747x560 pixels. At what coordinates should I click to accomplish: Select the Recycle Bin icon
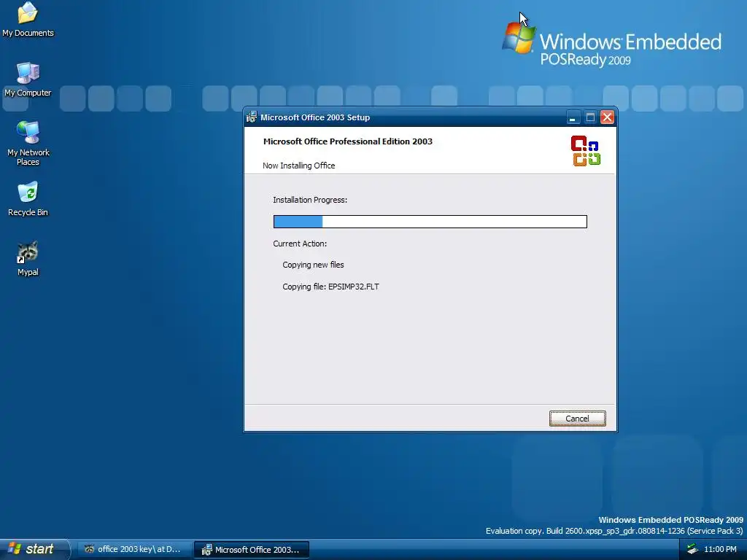[28, 199]
